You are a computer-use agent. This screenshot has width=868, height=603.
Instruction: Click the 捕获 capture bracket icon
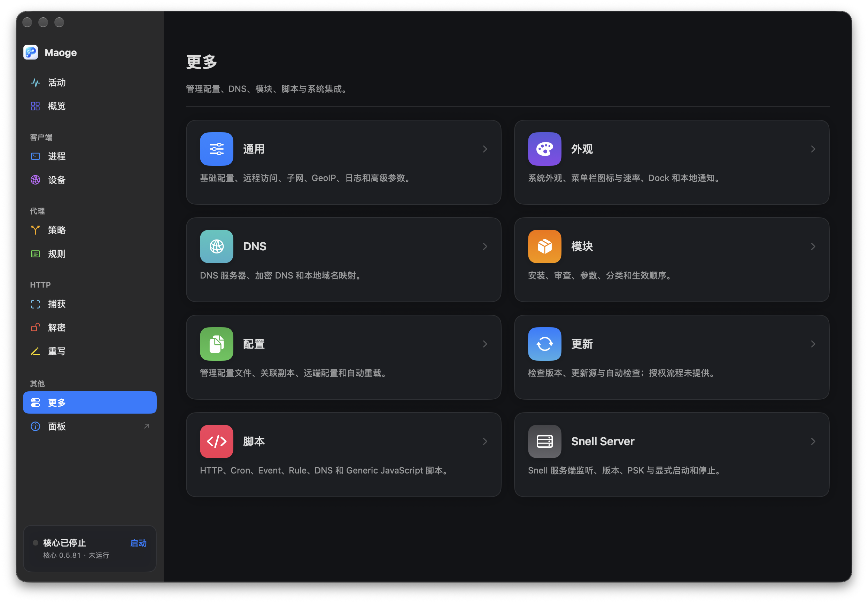tap(35, 304)
